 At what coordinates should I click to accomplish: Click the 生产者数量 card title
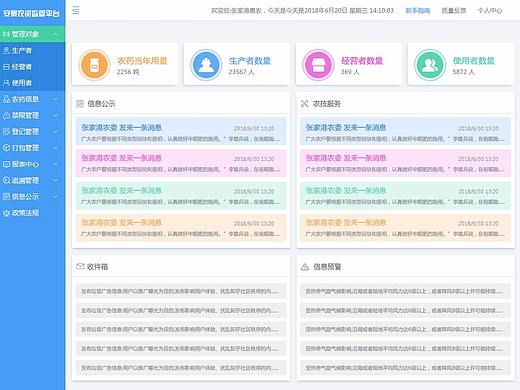250,61
